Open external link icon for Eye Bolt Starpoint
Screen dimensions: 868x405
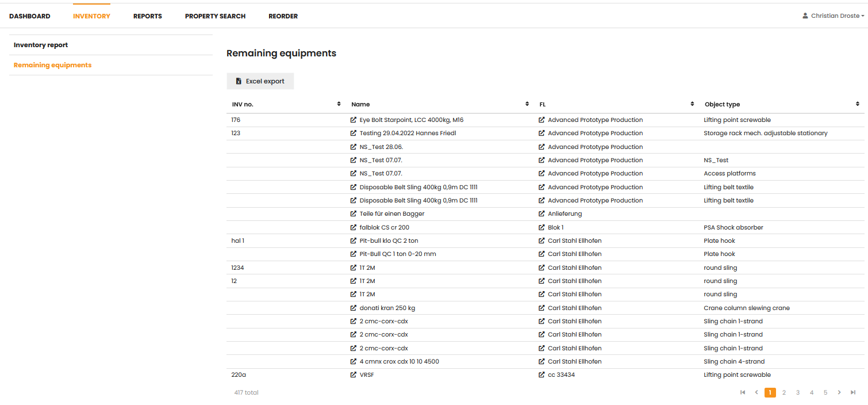click(x=354, y=120)
